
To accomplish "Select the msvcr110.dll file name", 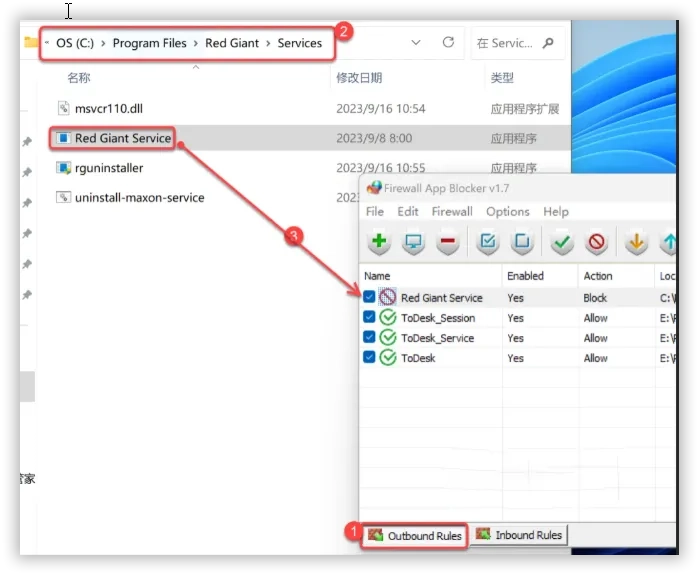I will 109,108.
